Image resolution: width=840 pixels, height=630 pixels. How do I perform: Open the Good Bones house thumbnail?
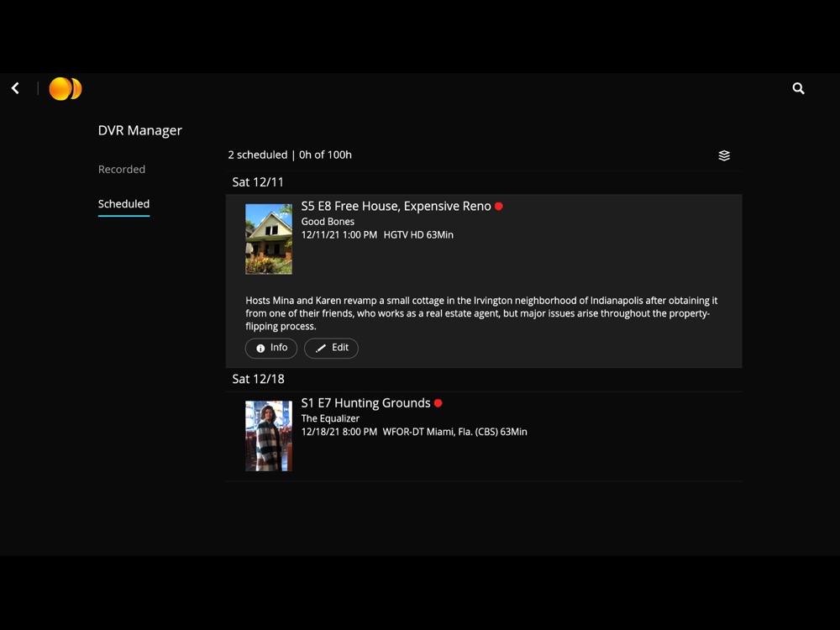(x=269, y=239)
